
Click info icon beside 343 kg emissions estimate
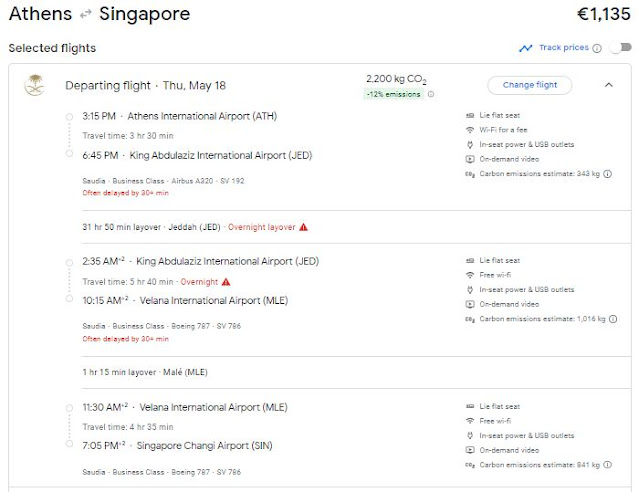[607, 174]
